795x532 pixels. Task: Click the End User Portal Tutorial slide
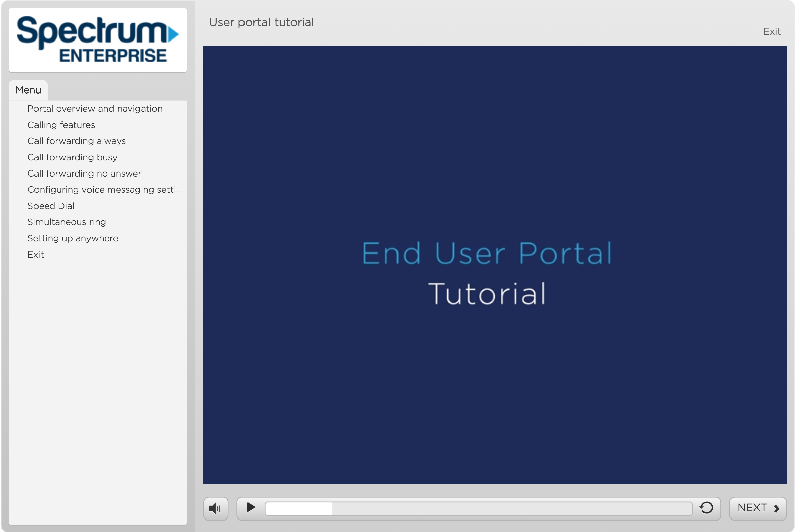point(494,265)
